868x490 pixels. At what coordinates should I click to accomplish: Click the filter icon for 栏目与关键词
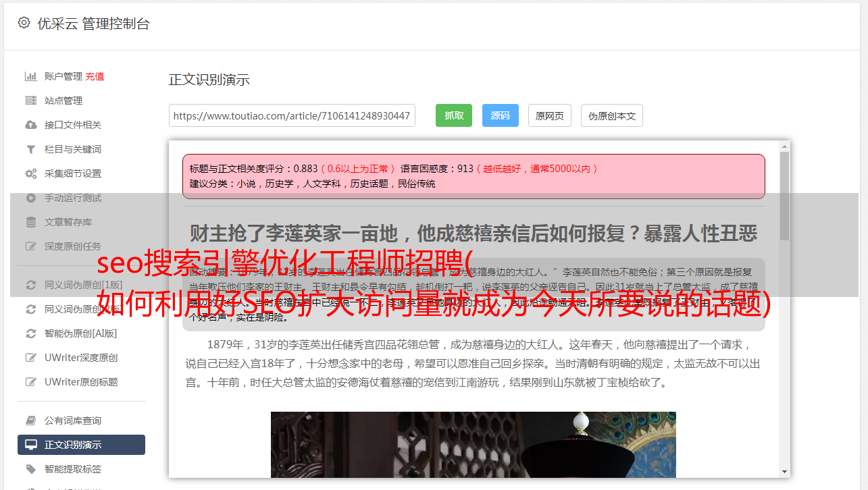[31, 149]
